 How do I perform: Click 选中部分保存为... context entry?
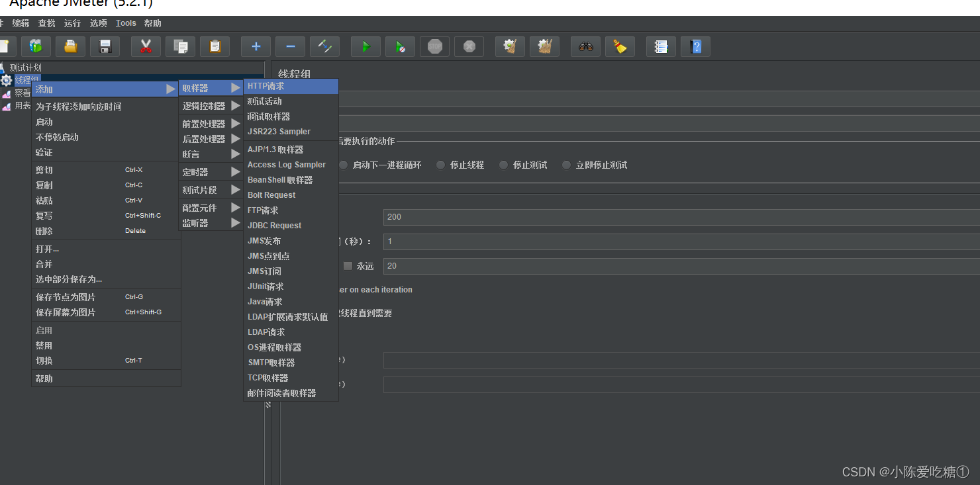(x=106, y=279)
